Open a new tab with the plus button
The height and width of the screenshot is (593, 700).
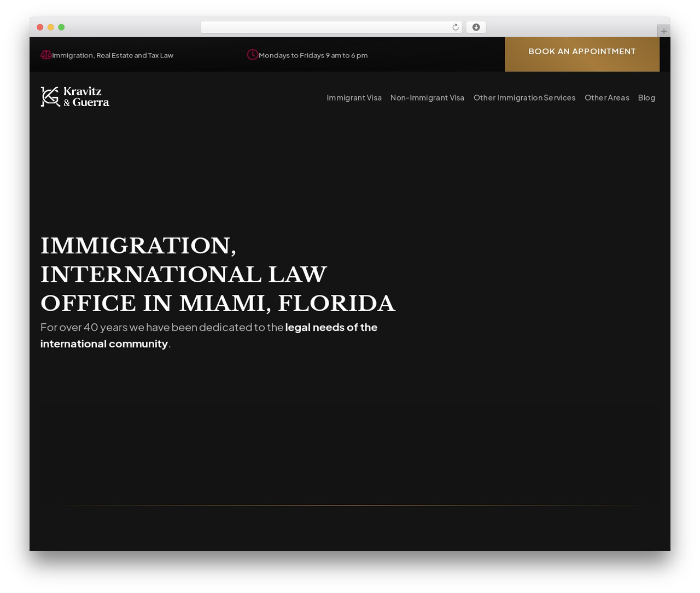664,31
